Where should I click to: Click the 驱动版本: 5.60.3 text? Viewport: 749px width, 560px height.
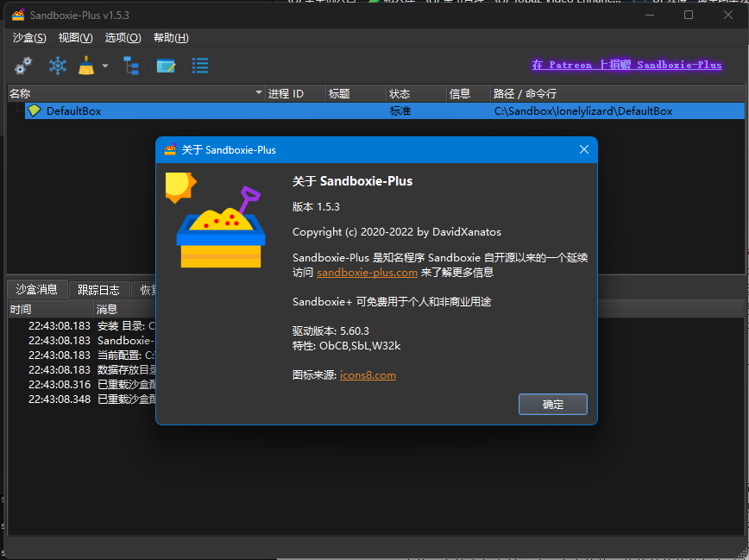coord(330,330)
